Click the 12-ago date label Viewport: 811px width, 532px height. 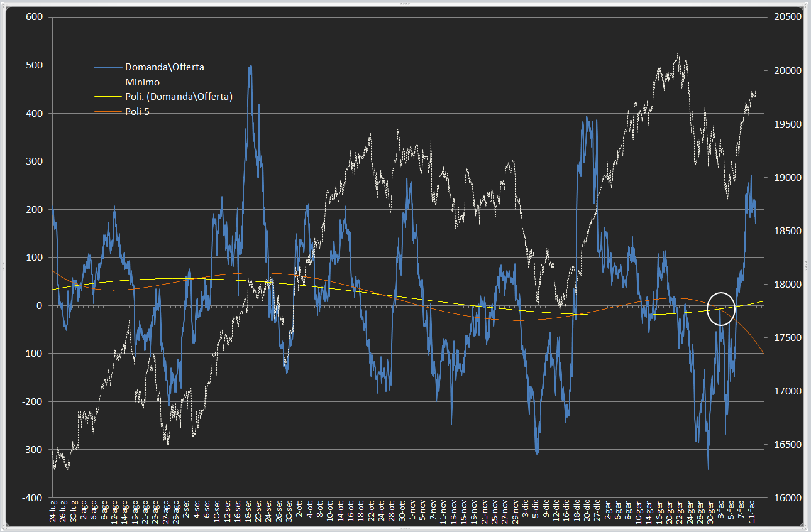[114, 512]
